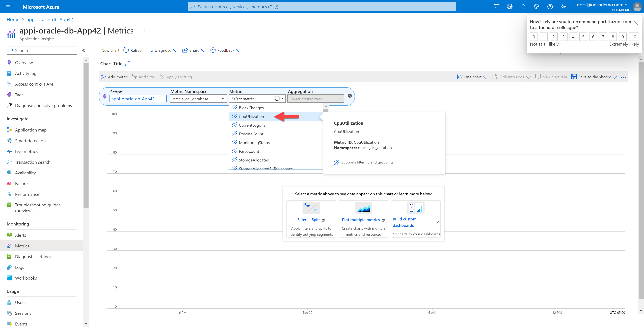
Task: Open the Help question mark icon
Action: (x=550, y=7)
